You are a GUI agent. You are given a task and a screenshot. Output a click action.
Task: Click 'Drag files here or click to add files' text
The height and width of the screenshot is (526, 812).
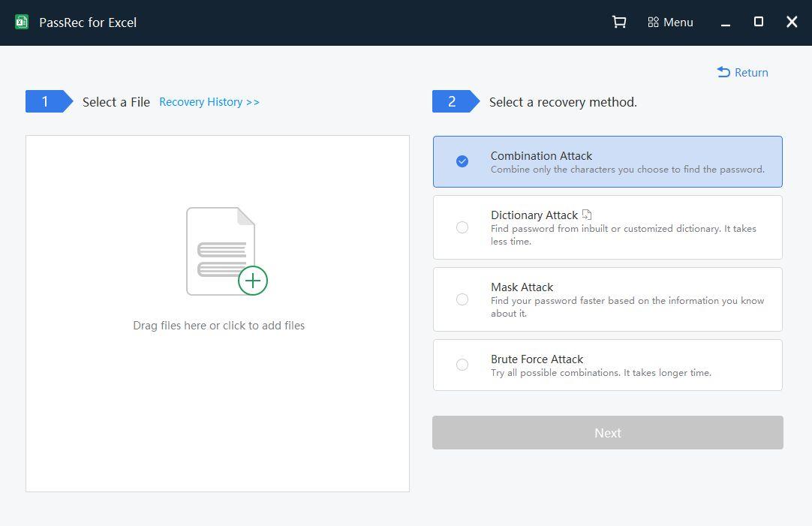218,326
